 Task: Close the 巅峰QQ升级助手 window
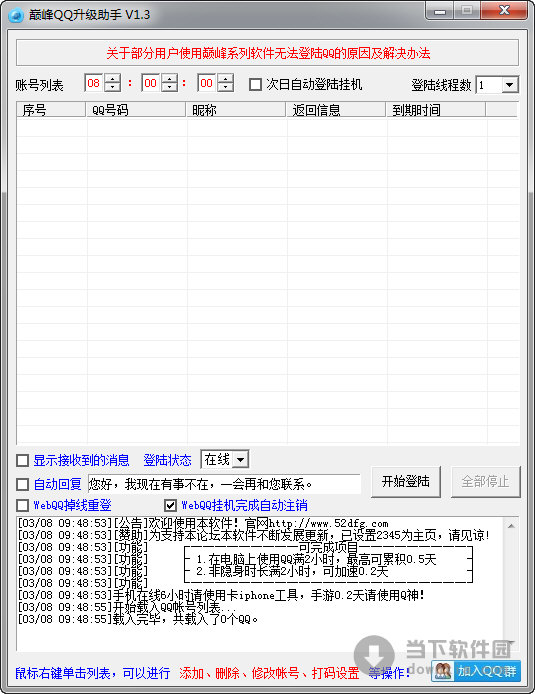coord(504,11)
